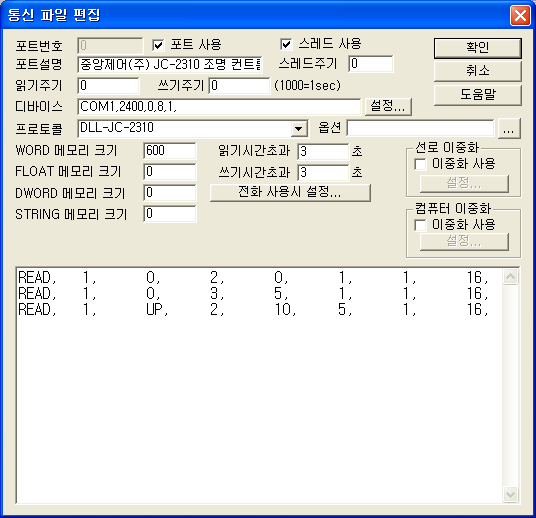Click the 스레드주기 input field
536x518 pixels.
point(371,64)
